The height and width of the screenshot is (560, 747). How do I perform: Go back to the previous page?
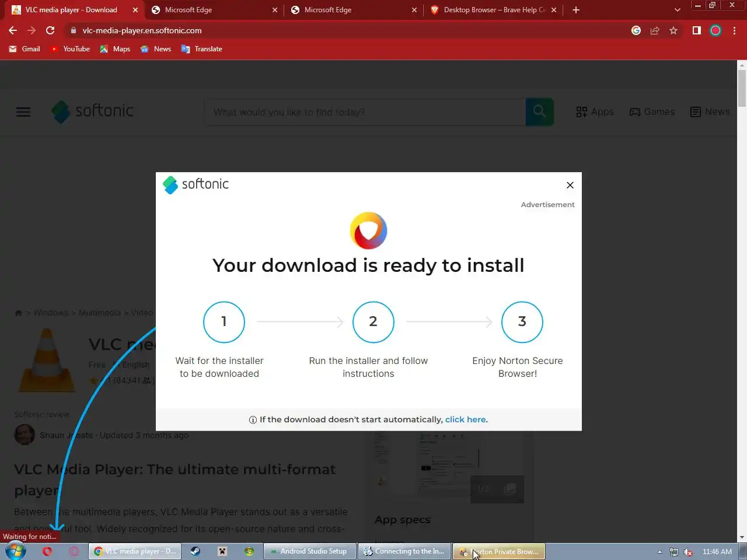pos(13,30)
